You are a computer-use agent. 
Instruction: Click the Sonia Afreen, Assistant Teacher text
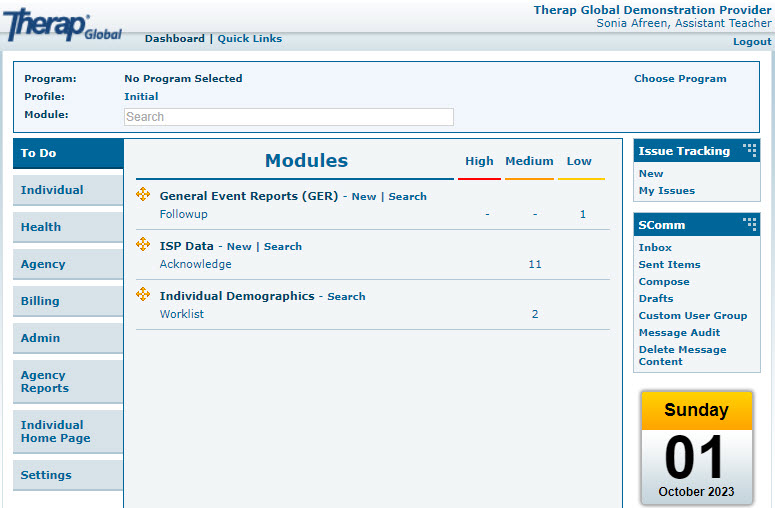point(684,23)
